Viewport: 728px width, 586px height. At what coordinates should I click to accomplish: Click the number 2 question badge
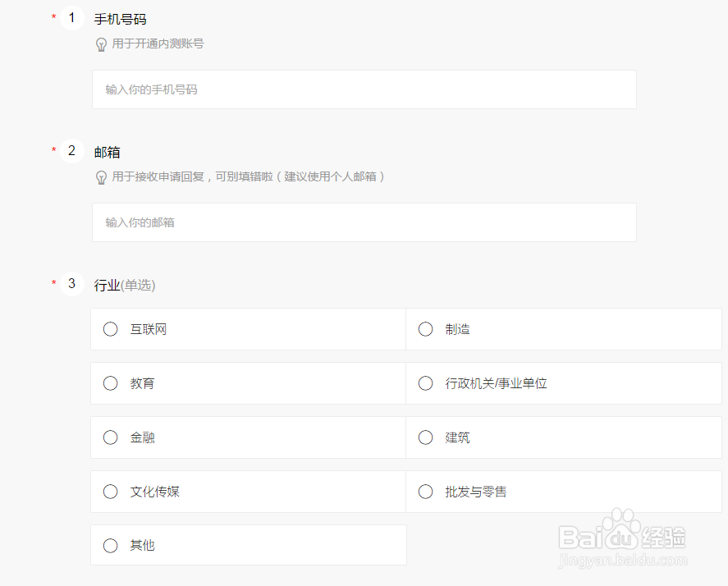pos(72,151)
